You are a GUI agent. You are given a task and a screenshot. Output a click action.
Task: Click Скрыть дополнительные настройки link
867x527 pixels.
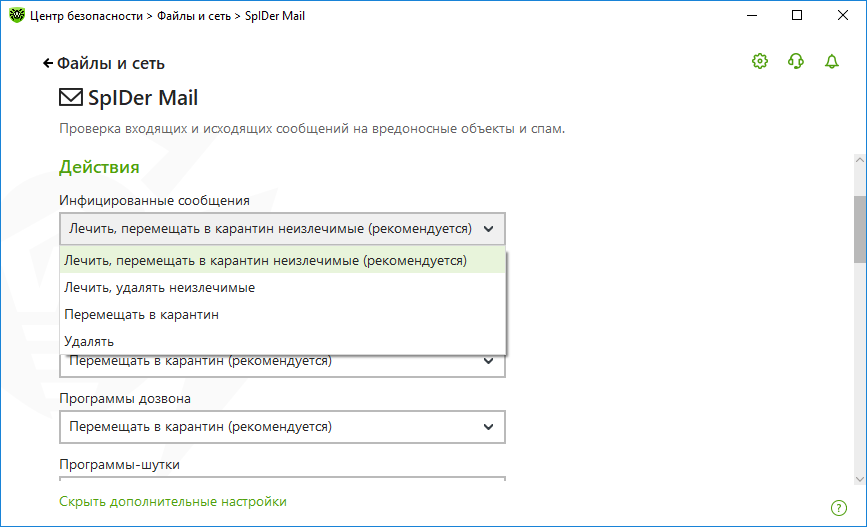pyautogui.click(x=173, y=502)
